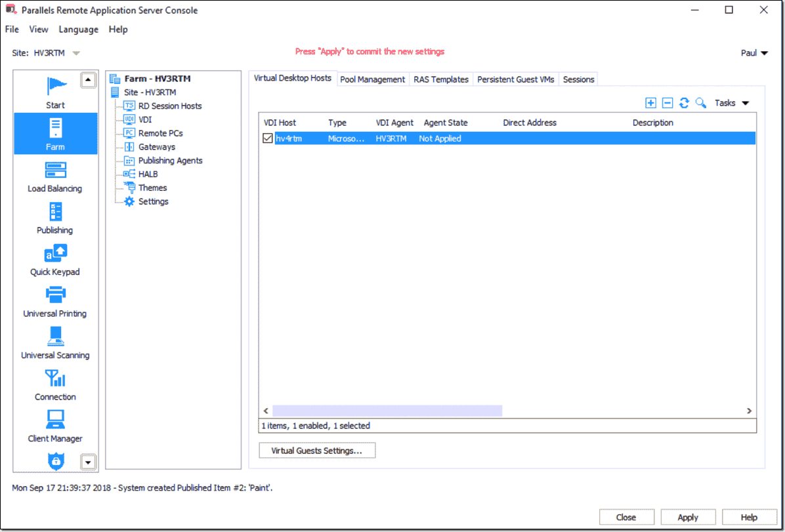This screenshot has width=785, height=532.
Task: Switch to the Sessions tab
Action: tap(578, 79)
